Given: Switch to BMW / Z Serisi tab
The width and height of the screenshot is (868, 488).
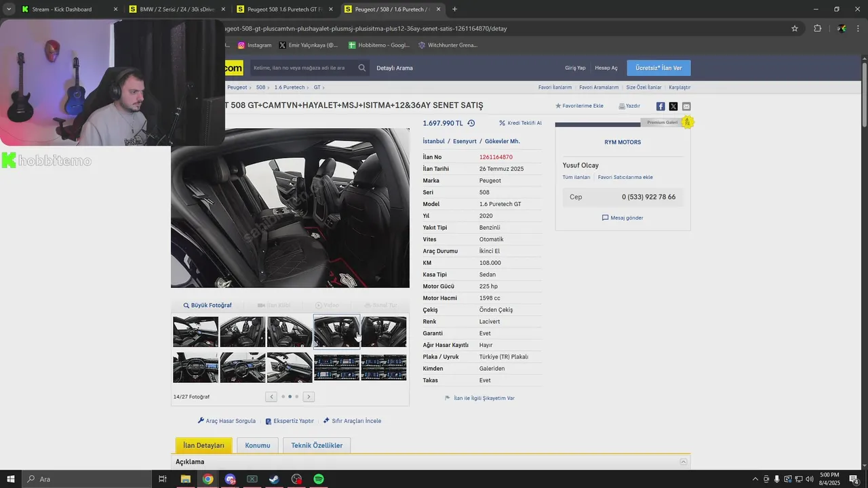Looking at the screenshot, I should [178, 9].
